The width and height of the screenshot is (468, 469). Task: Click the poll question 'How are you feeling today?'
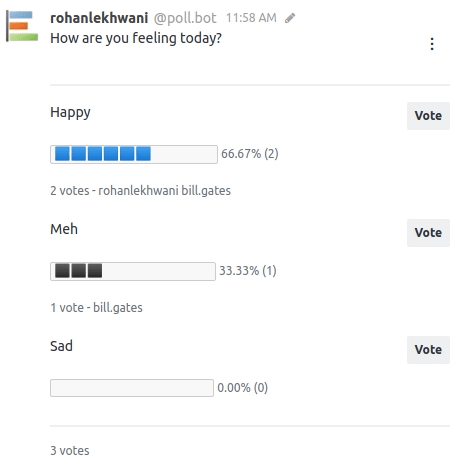coord(136,38)
